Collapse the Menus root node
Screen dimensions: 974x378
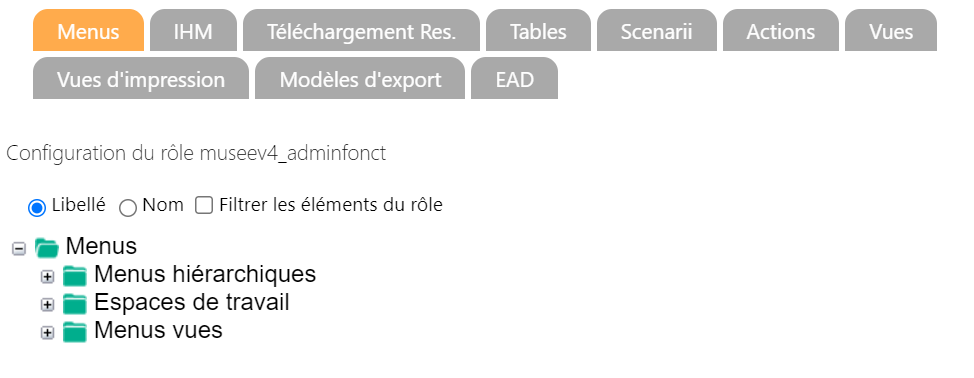point(19,249)
